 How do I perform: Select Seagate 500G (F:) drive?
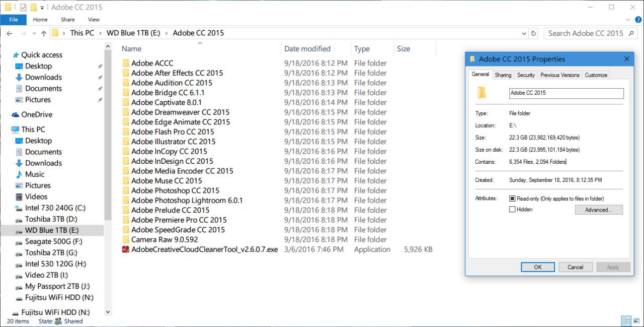pos(54,241)
